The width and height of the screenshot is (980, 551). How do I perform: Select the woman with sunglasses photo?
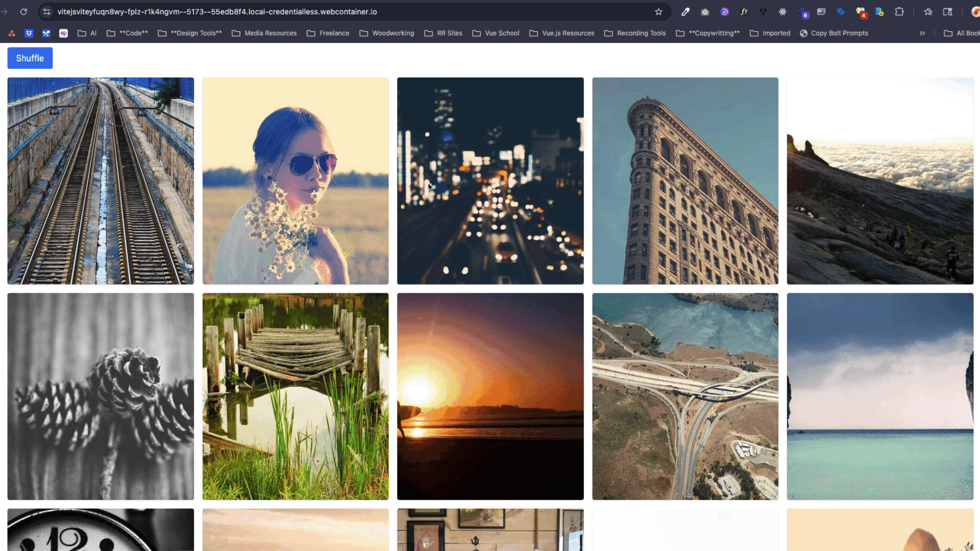(x=296, y=181)
